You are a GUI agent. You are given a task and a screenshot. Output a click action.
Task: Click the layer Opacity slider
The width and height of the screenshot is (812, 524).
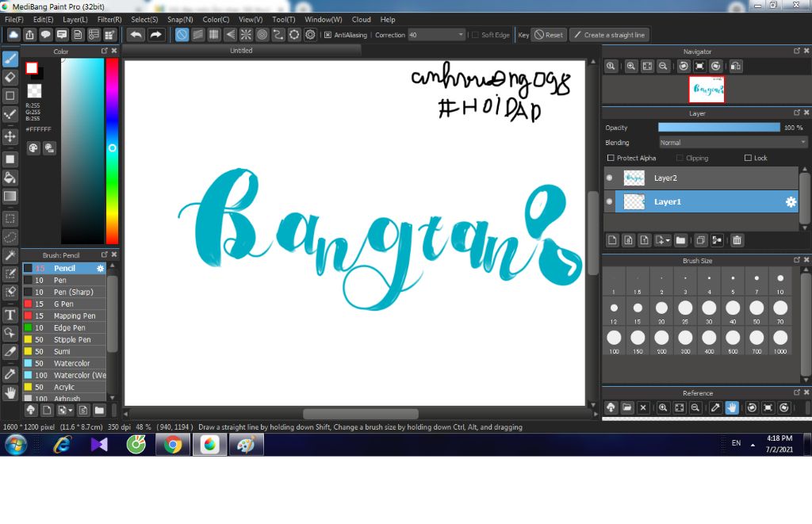point(718,128)
